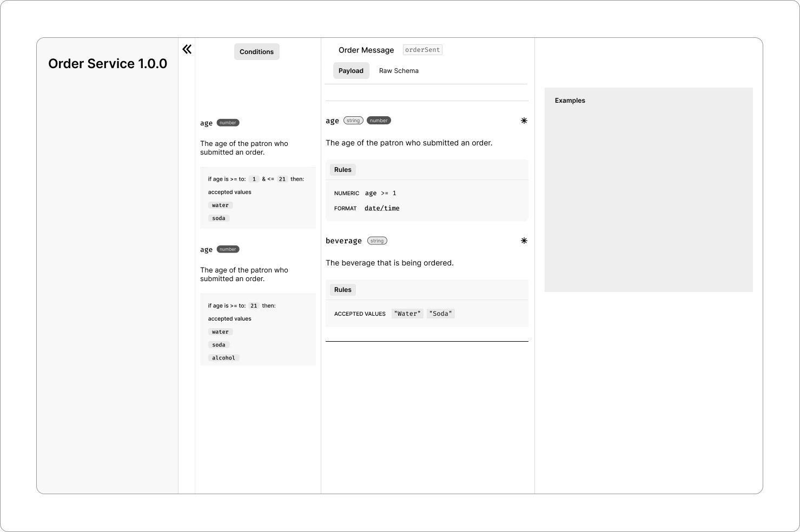Click "The beverage that is being ordered." description
This screenshot has height=532, width=800.
[x=389, y=263]
